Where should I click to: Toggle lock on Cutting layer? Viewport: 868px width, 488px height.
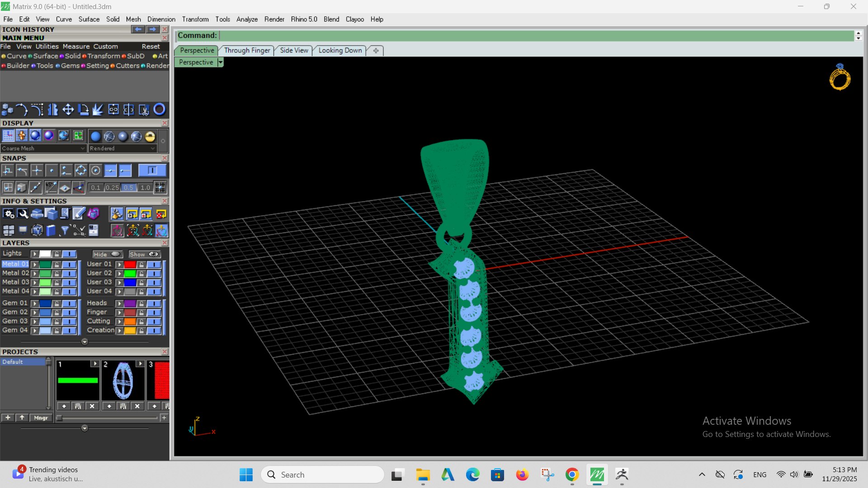[142, 321]
